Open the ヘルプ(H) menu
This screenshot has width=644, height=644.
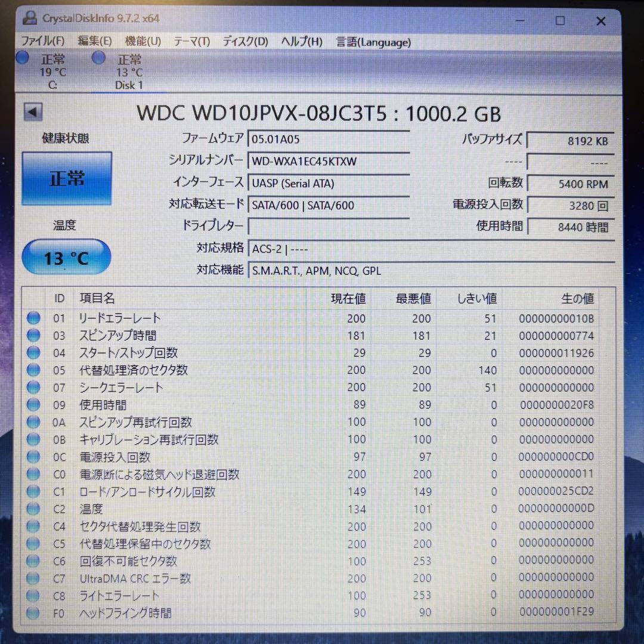click(302, 42)
